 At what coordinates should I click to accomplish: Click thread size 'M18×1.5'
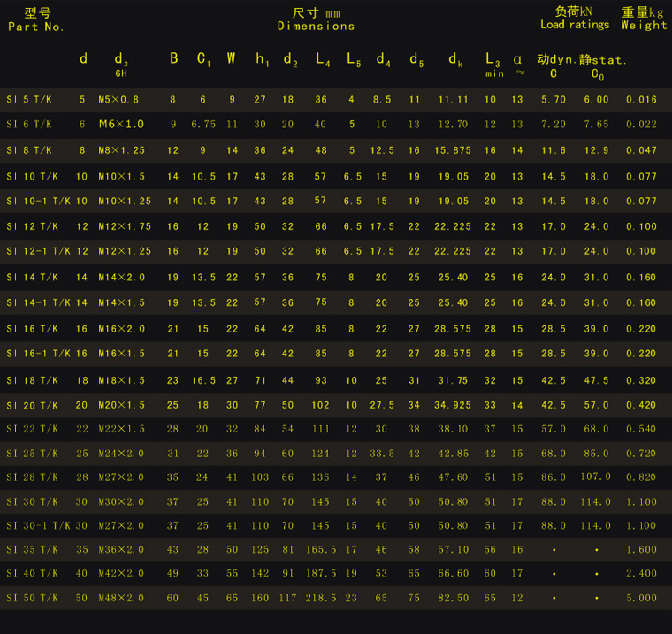click(122, 380)
